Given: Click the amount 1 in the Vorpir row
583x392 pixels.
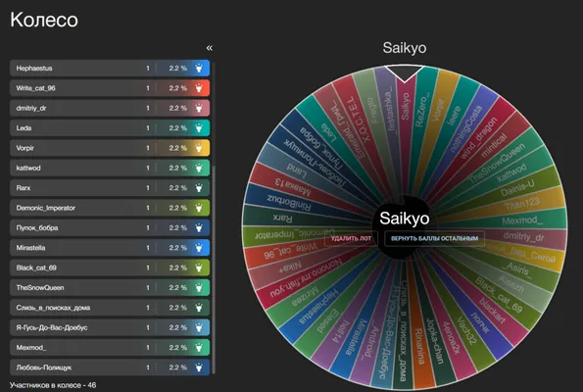Looking at the screenshot, I should (148, 148).
